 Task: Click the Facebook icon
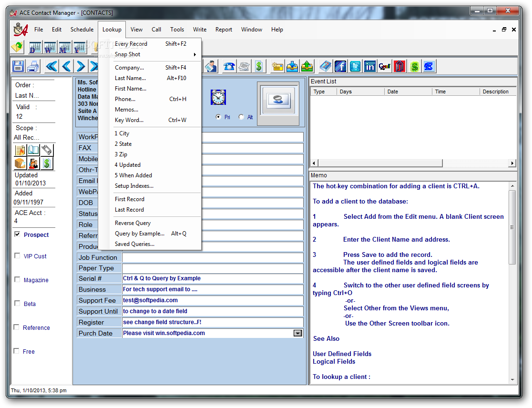click(340, 66)
